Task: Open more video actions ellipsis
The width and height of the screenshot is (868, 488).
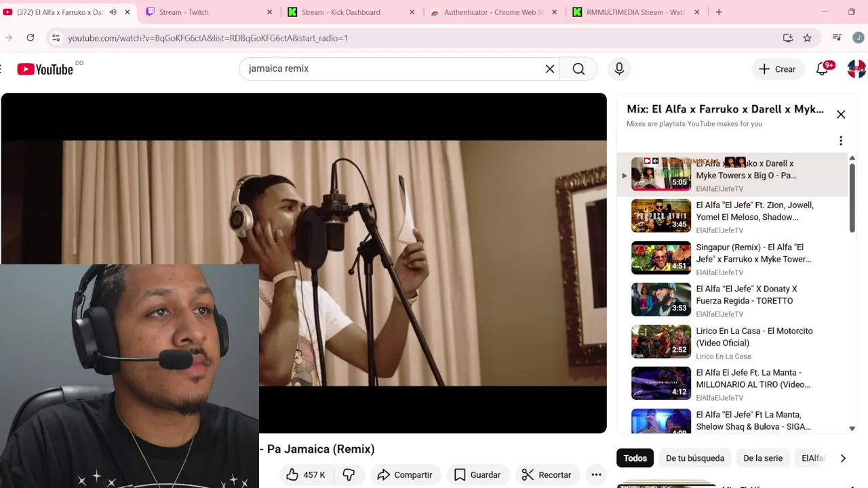Action: click(x=596, y=474)
